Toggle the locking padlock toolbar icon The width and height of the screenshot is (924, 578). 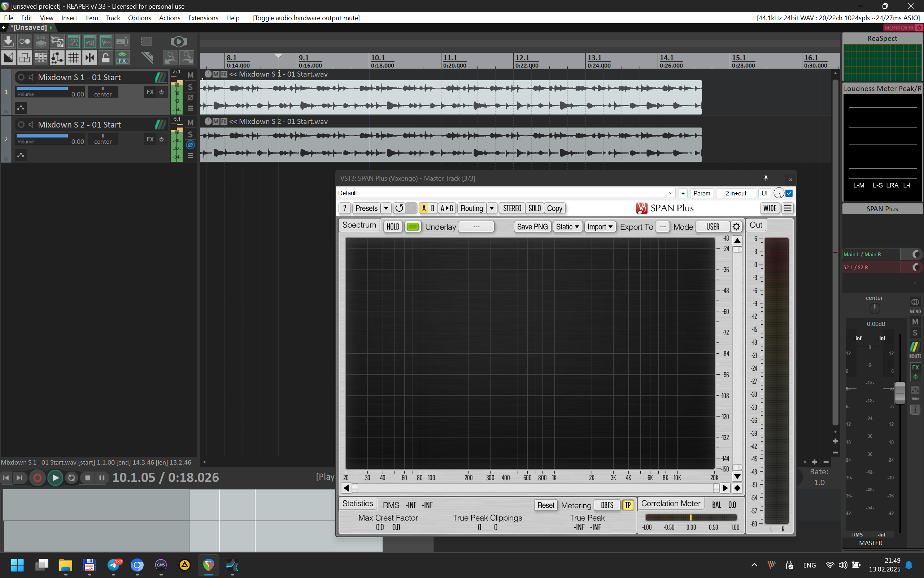click(106, 58)
